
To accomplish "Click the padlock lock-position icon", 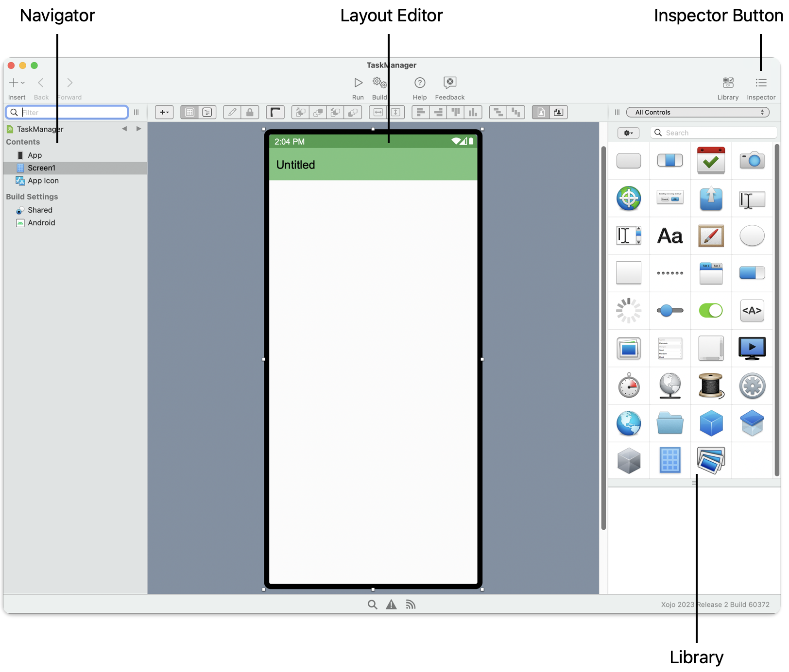I will [x=250, y=113].
